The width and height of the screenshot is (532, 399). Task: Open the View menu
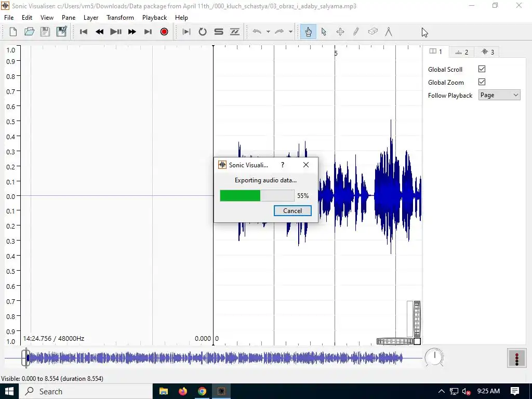click(47, 18)
